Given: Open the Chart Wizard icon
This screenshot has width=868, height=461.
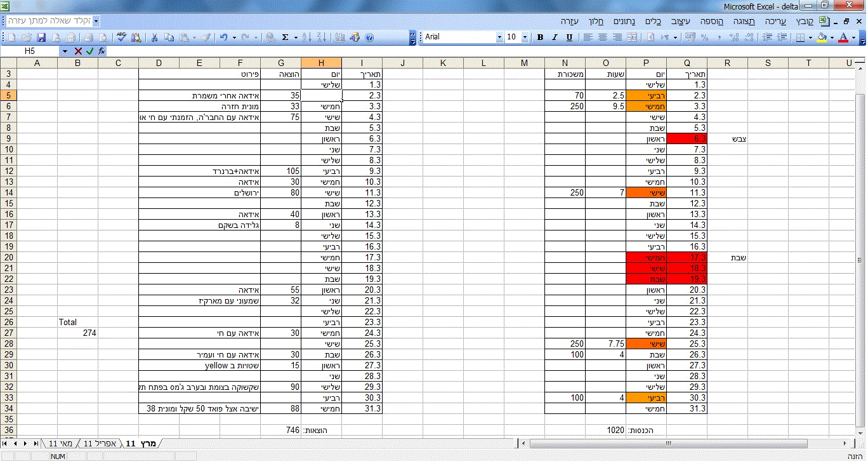Looking at the screenshot, I should [x=340, y=37].
